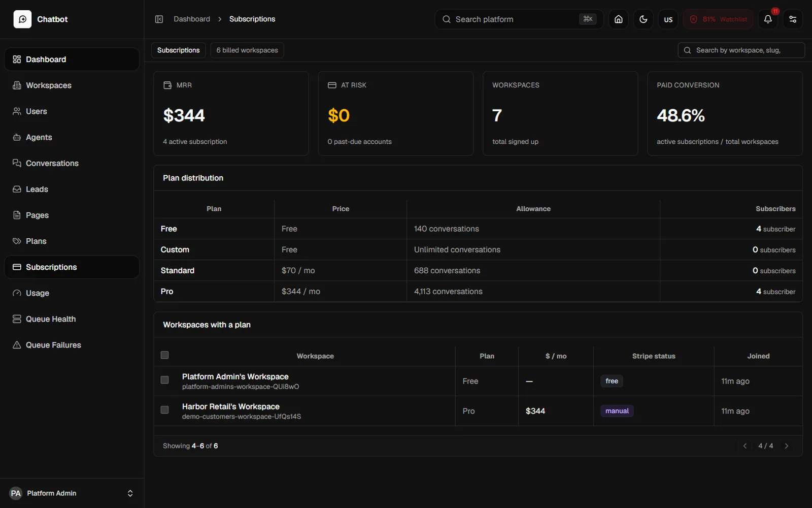Click the Leads inbox icon
This screenshot has width=812, height=508.
point(17,189)
